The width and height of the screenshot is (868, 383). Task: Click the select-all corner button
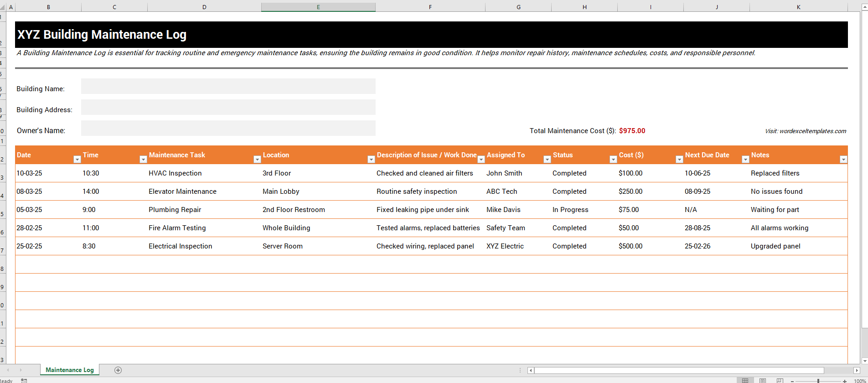pyautogui.click(x=3, y=7)
